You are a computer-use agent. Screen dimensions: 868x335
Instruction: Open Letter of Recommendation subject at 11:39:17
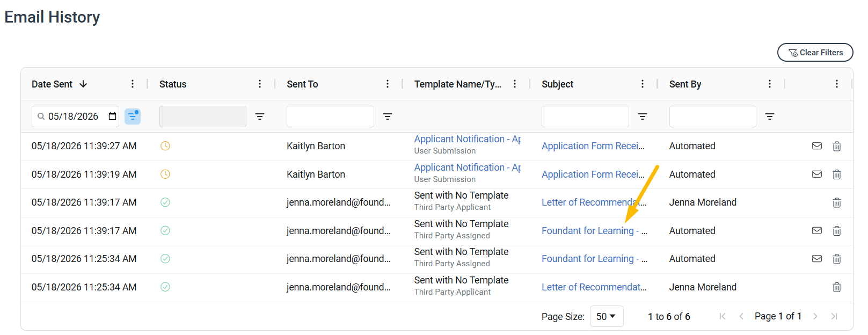click(594, 202)
